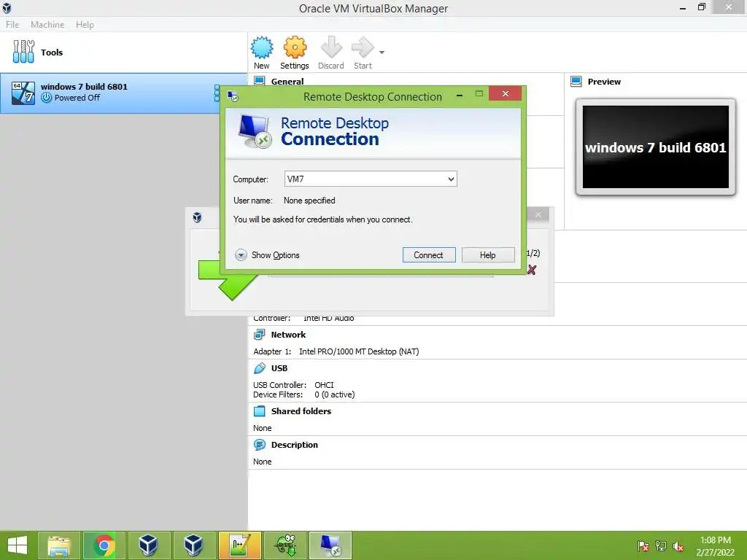Click 'Powered Off' status text
Image resolution: width=747 pixels, height=560 pixels.
pyautogui.click(x=77, y=98)
